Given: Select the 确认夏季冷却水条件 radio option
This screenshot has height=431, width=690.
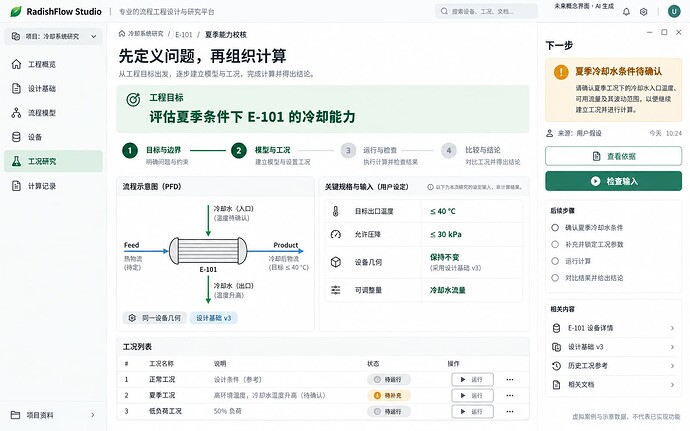Looking at the screenshot, I should [555, 228].
